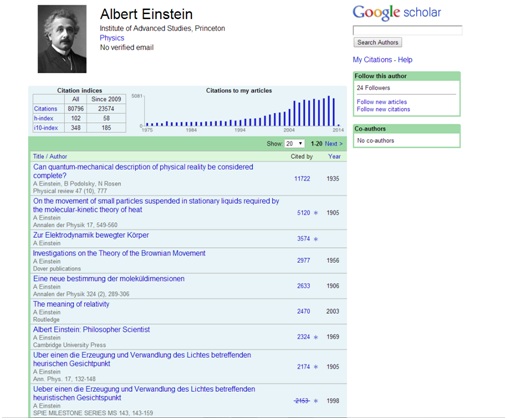This screenshot has height=420, width=507.
Task: Open the 2324 cited-by count
Action: pyautogui.click(x=303, y=337)
